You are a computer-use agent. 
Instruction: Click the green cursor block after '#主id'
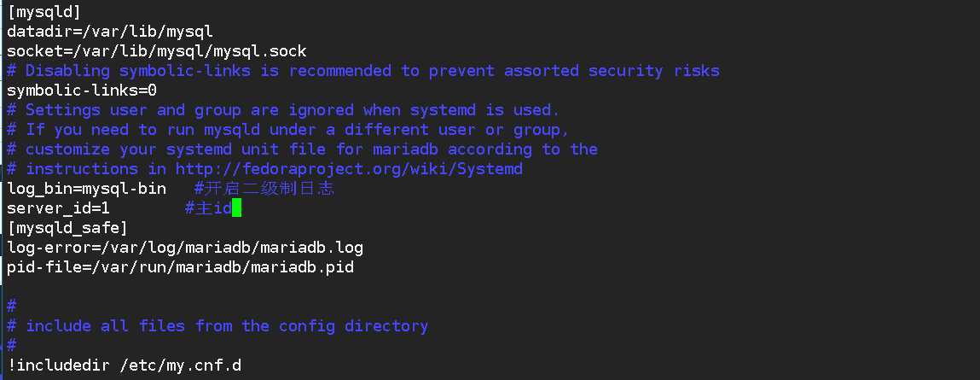coord(236,208)
